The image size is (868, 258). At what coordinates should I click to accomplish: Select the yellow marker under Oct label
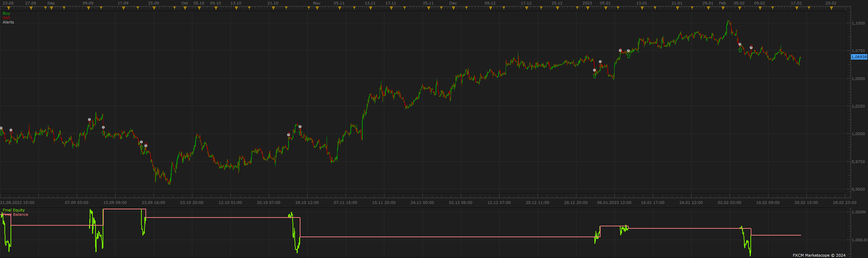click(x=185, y=8)
